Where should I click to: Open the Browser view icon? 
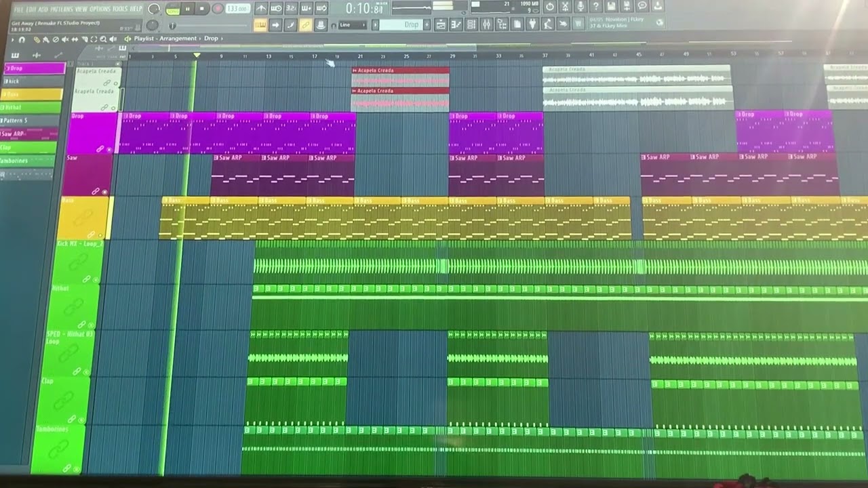coord(502,24)
